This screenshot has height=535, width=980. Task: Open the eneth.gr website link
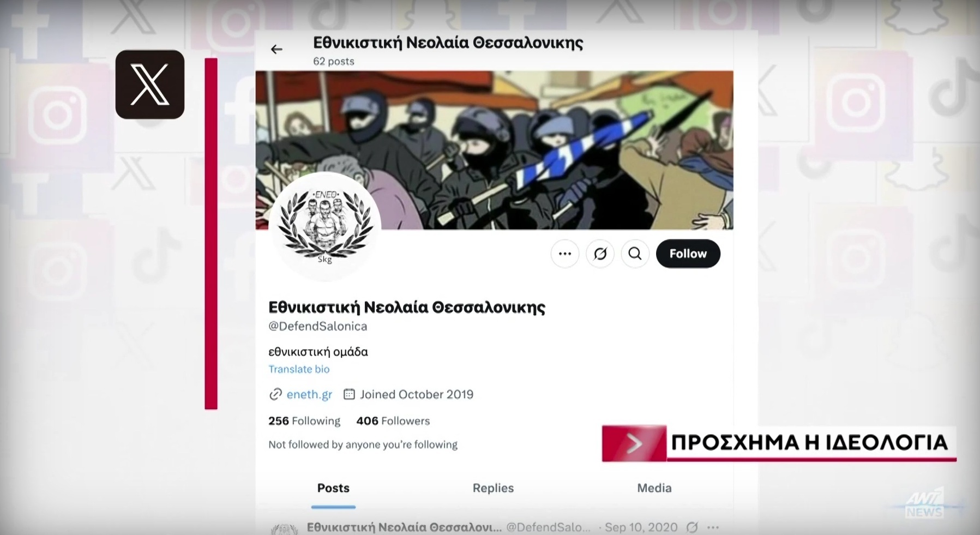[x=309, y=394]
